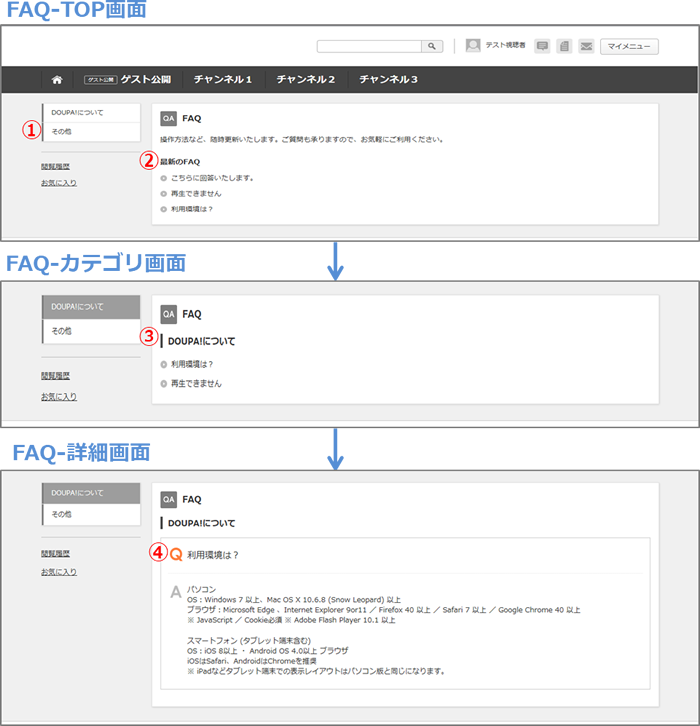Viewport: 700px width, 726px height.
Task: Open お気に入り link in detail screen sidebar
Action: 59,572
